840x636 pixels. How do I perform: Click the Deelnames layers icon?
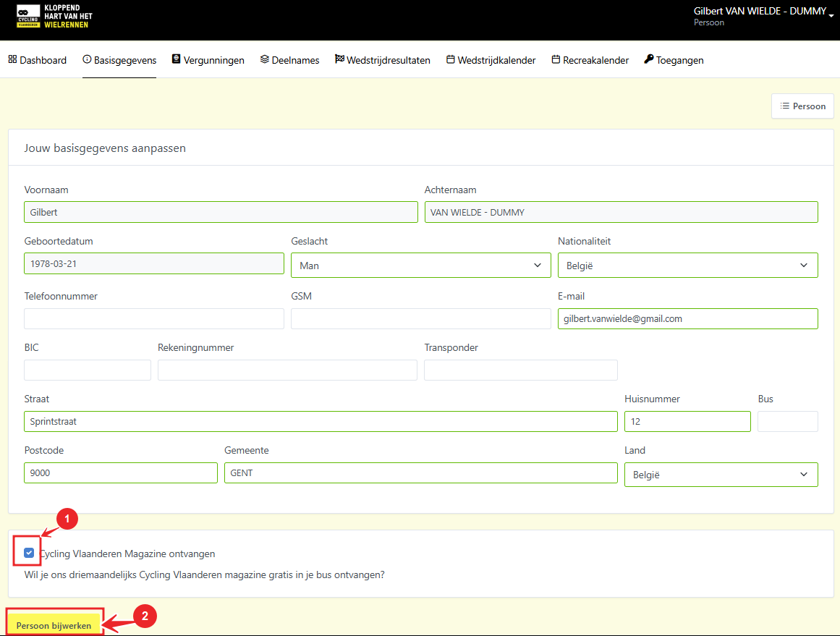pos(265,59)
